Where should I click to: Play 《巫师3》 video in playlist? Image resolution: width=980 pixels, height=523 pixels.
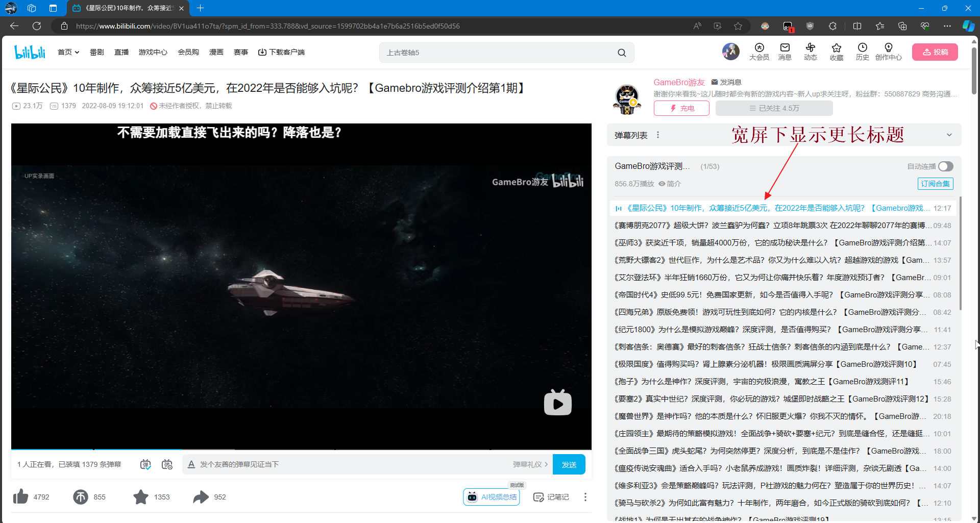tap(782, 243)
